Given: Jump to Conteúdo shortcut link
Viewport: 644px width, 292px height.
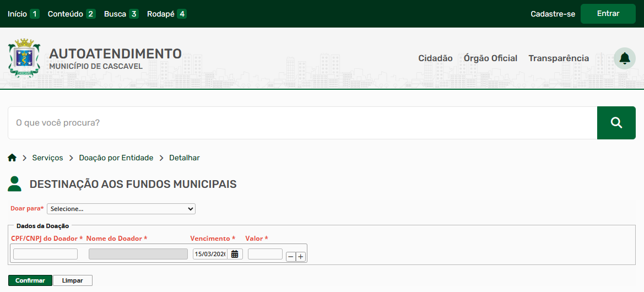Looking at the screenshot, I should pyautogui.click(x=72, y=14).
